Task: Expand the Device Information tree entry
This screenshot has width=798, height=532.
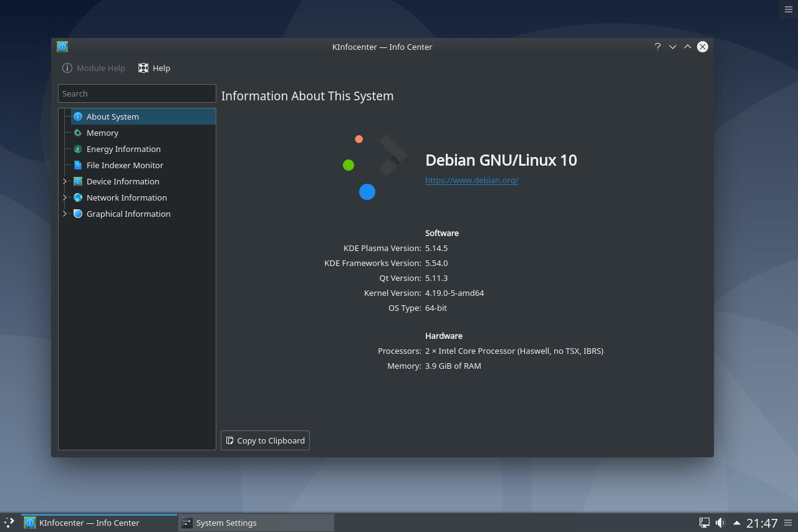Action: click(x=64, y=181)
